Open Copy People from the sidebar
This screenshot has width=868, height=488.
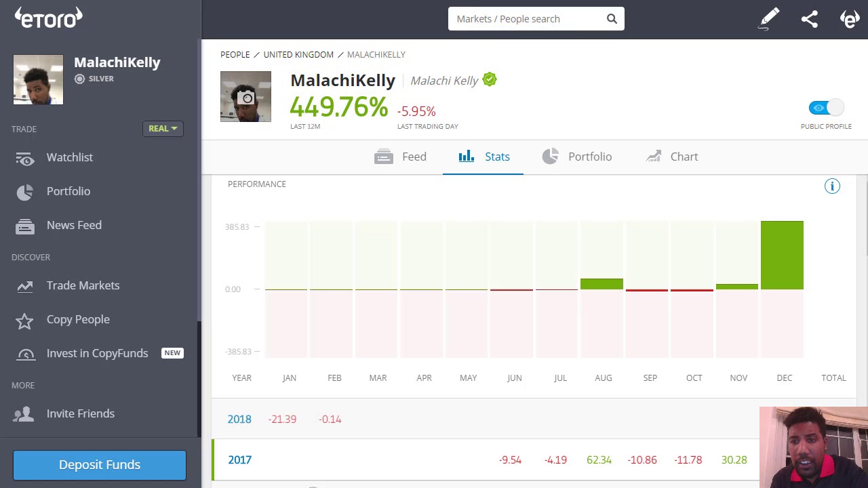pyautogui.click(x=78, y=319)
